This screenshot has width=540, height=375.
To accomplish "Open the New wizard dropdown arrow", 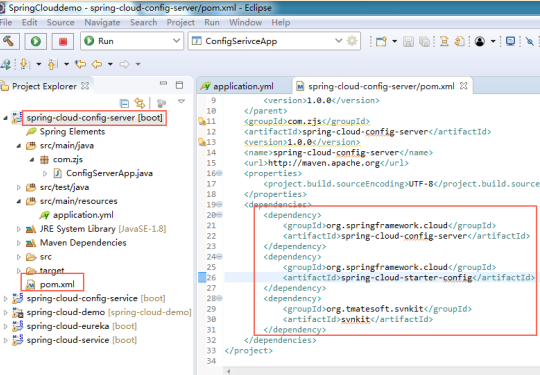I will coord(395,41).
